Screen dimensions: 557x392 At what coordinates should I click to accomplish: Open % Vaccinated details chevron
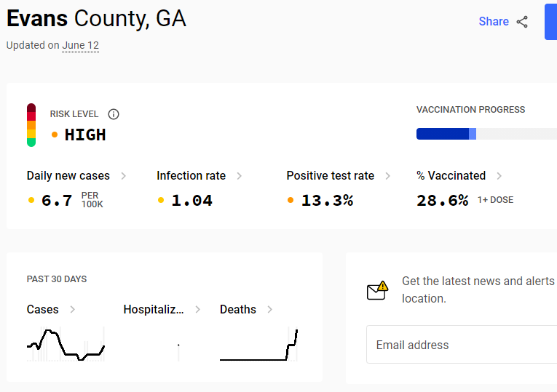pyautogui.click(x=499, y=176)
